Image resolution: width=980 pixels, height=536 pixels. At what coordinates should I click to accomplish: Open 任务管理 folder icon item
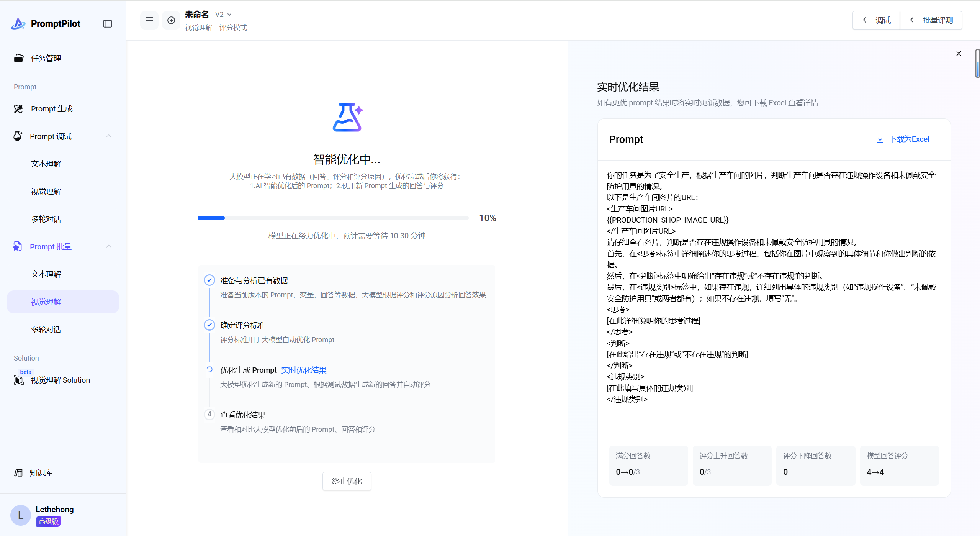point(19,58)
